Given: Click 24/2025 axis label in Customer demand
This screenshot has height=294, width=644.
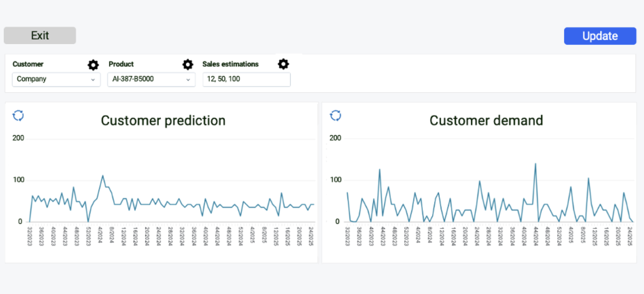Looking at the screenshot, I should pos(631,236).
